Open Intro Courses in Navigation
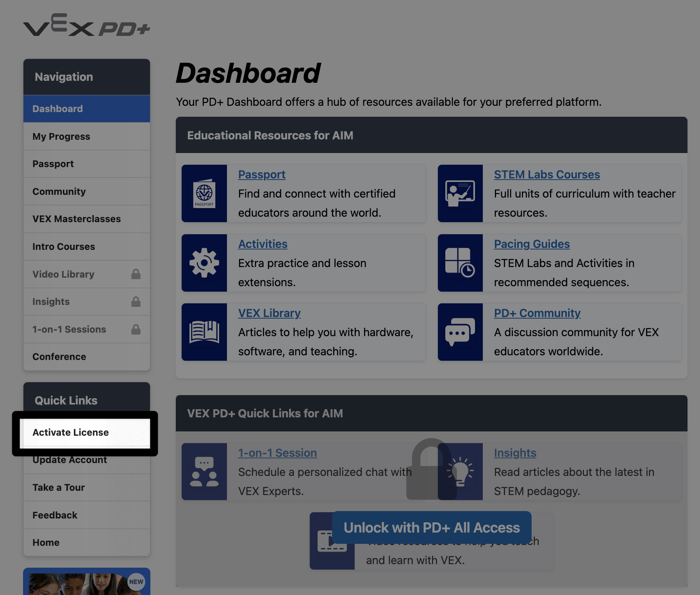Viewport: 700px width, 595px height. (87, 247)
